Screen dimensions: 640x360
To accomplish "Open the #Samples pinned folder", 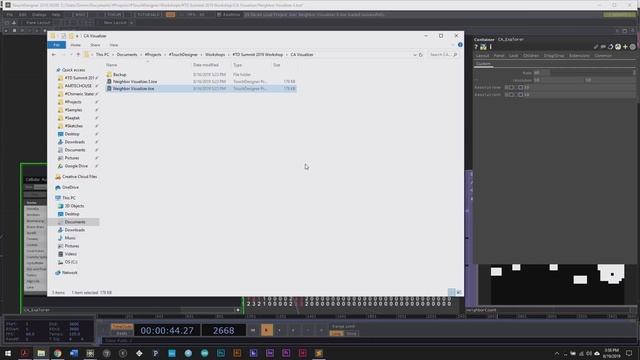I will [x=73, y=110].
